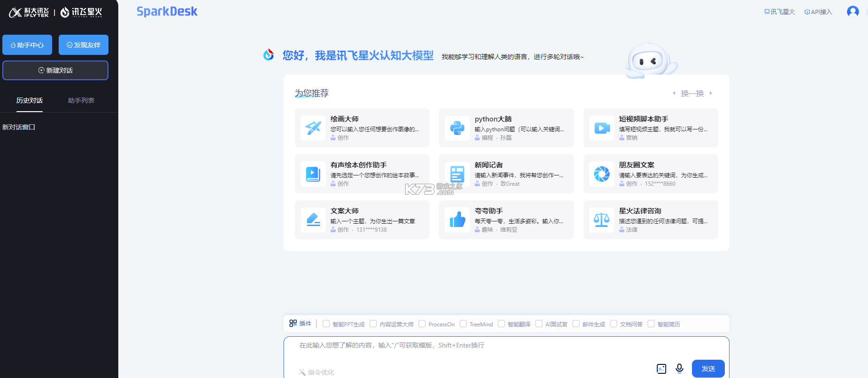Viewport: 868px width, 378px height.
Task: Click the iFLYTEK 科大讯飞 logo
Action: pyautogui.click(x=29, y=12)
